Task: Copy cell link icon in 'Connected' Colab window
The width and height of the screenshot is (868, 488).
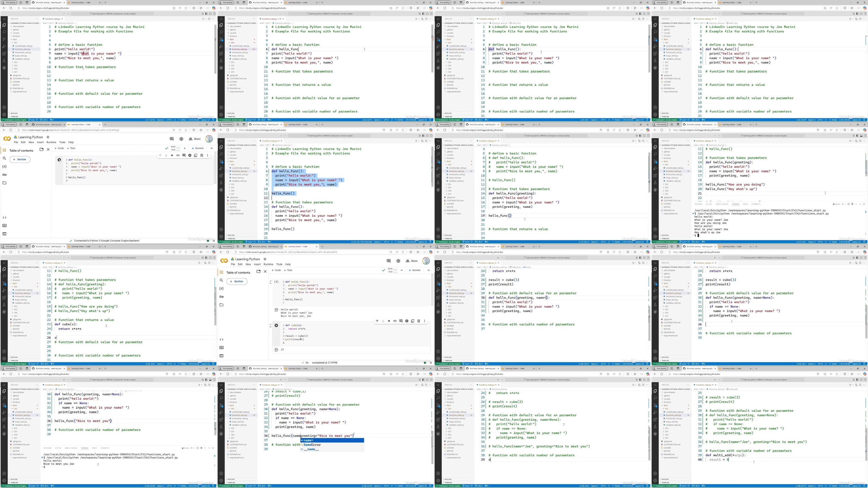Action: 178,155
